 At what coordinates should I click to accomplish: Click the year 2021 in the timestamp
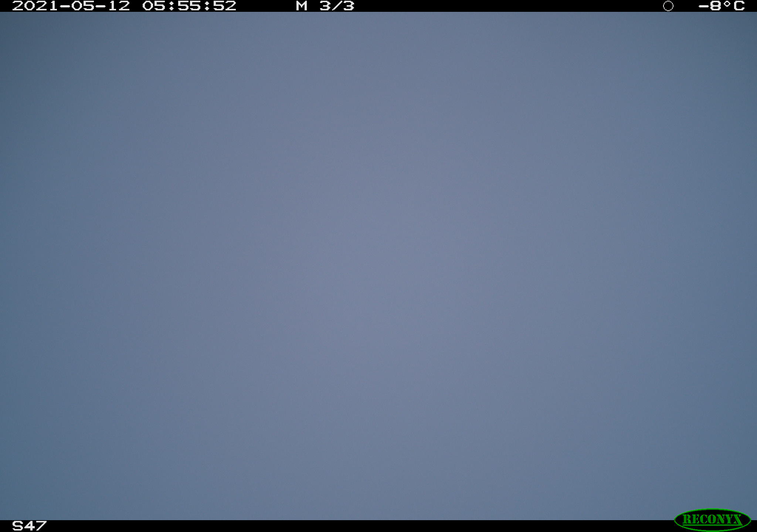coord(35,6)
